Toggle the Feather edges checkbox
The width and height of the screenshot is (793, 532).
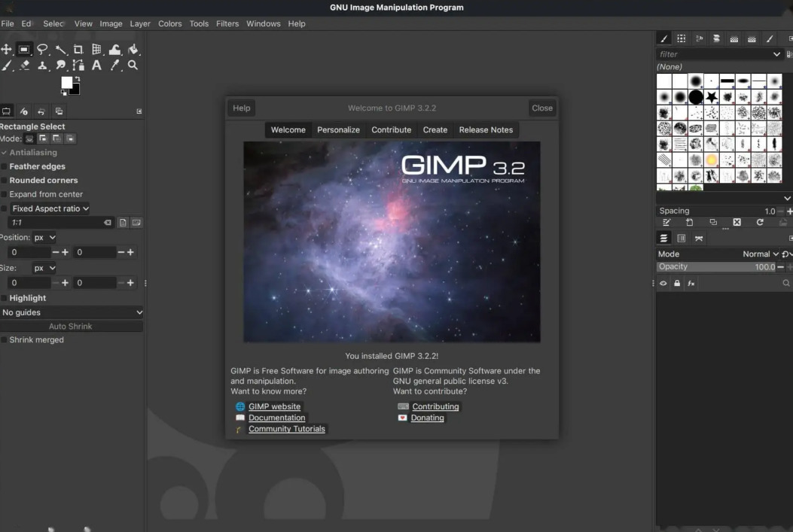[4, 166]
